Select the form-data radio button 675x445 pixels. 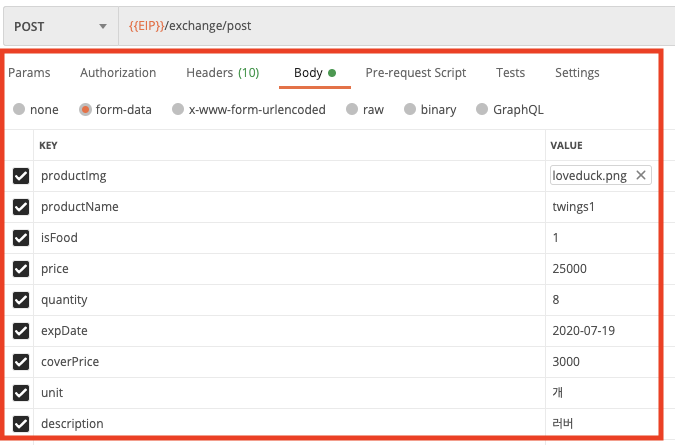(85, 109)
